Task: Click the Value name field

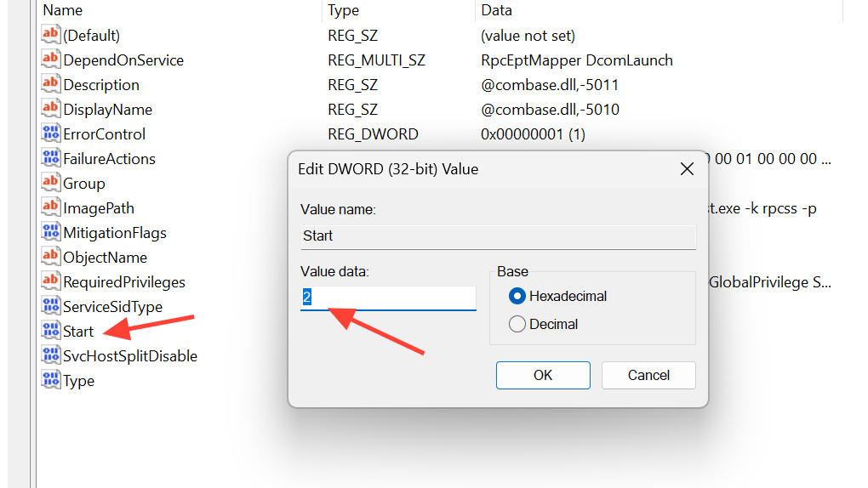Action: [498, 236]
